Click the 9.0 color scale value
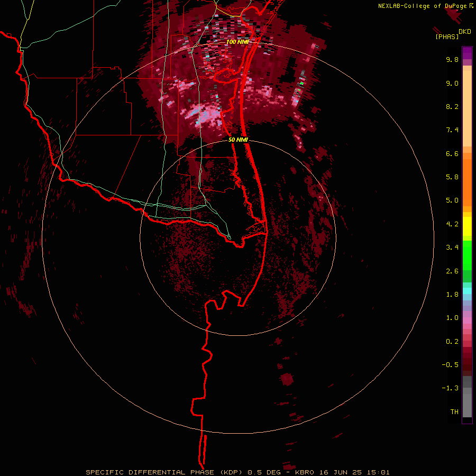 (x=452, y=83)
